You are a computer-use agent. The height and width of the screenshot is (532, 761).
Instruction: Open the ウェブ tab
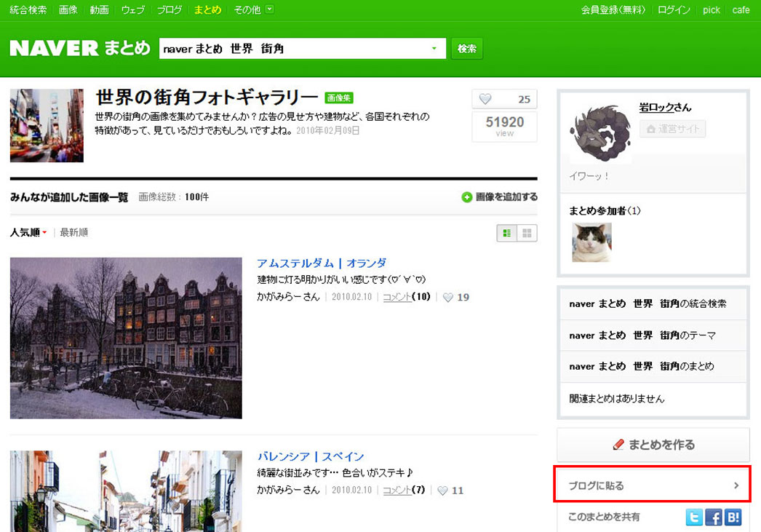(133, 9)
